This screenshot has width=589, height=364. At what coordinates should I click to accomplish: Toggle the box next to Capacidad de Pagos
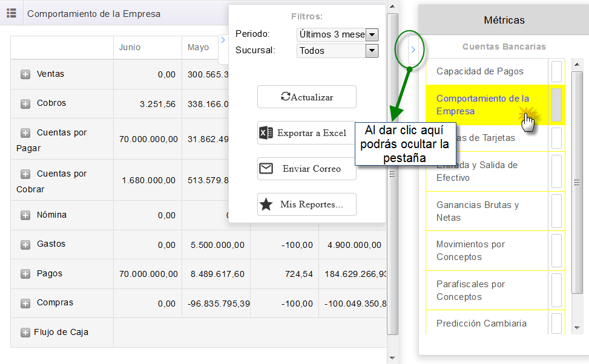click(x=556, y=71)
